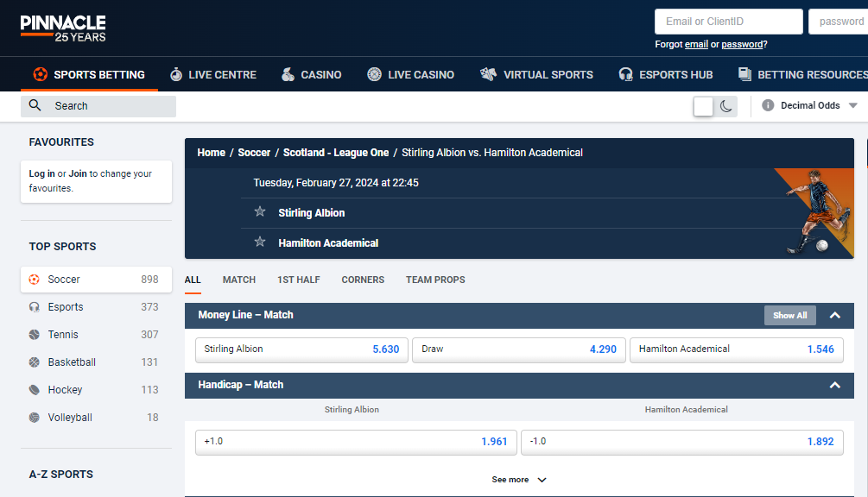Image resolution: width=868 pixels, height=497 pixels.
Task: Click the Search input box
Action: 98,106
